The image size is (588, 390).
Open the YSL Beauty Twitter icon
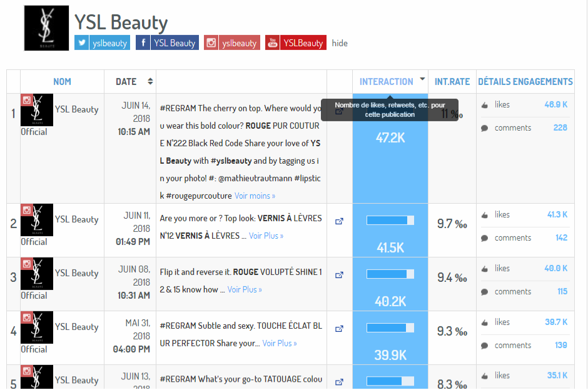tap(81, 42)
